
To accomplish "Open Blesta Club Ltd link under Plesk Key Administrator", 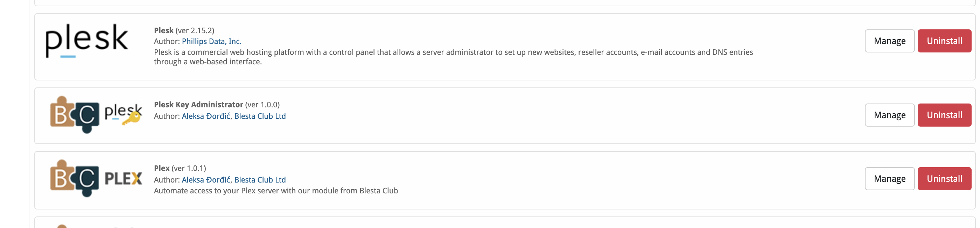I will [260, 116].
